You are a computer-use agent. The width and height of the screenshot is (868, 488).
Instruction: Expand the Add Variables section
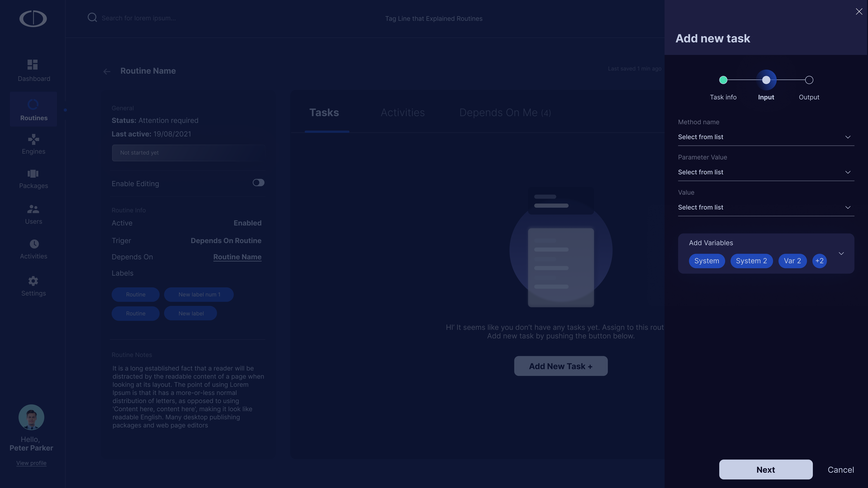coord(841,253)
